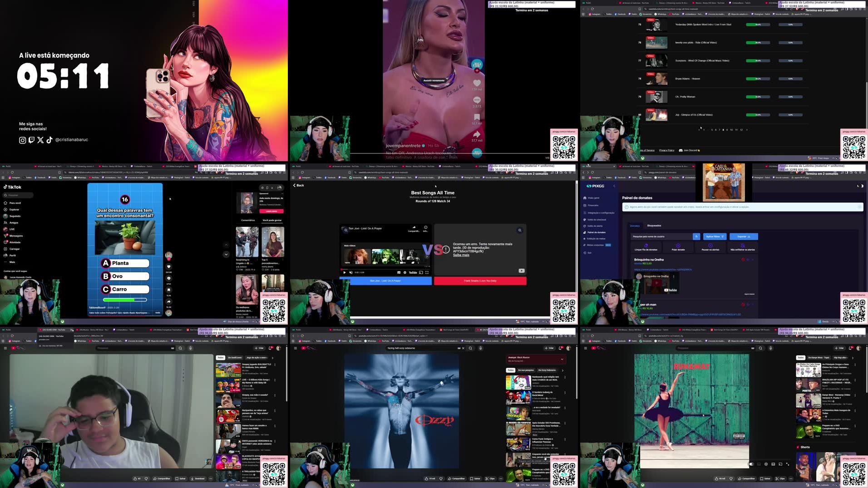Switch to the Bloqueados tab
Screen dimensions: 868x488
(654, 226)
